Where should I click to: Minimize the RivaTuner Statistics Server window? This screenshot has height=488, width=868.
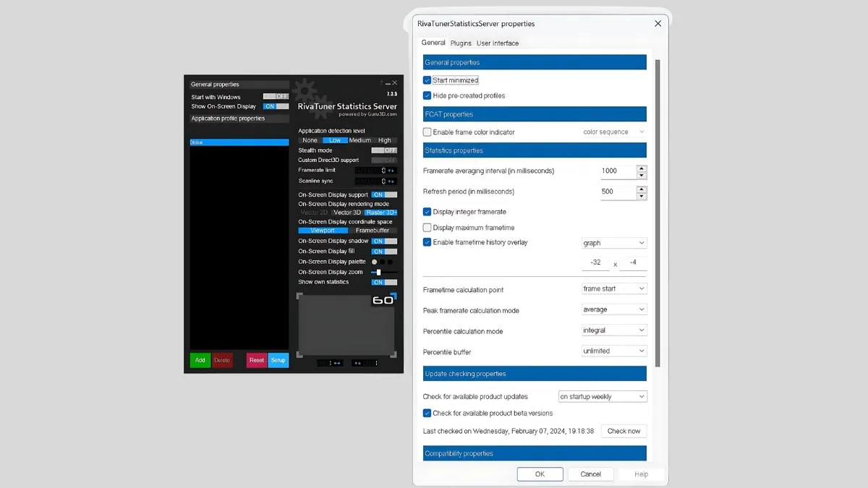[388, 83]
